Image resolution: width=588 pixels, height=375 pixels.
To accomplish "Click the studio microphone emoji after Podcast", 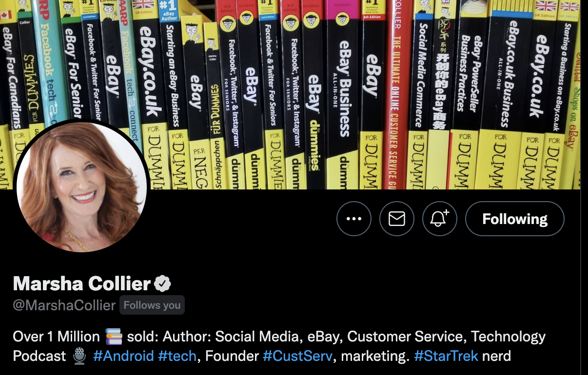I will coord(79,356).
